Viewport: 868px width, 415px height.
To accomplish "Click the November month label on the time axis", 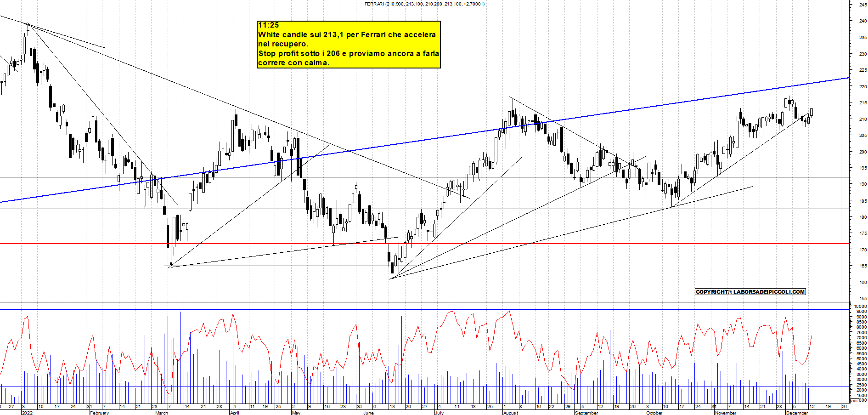I will tap(726, 413).
